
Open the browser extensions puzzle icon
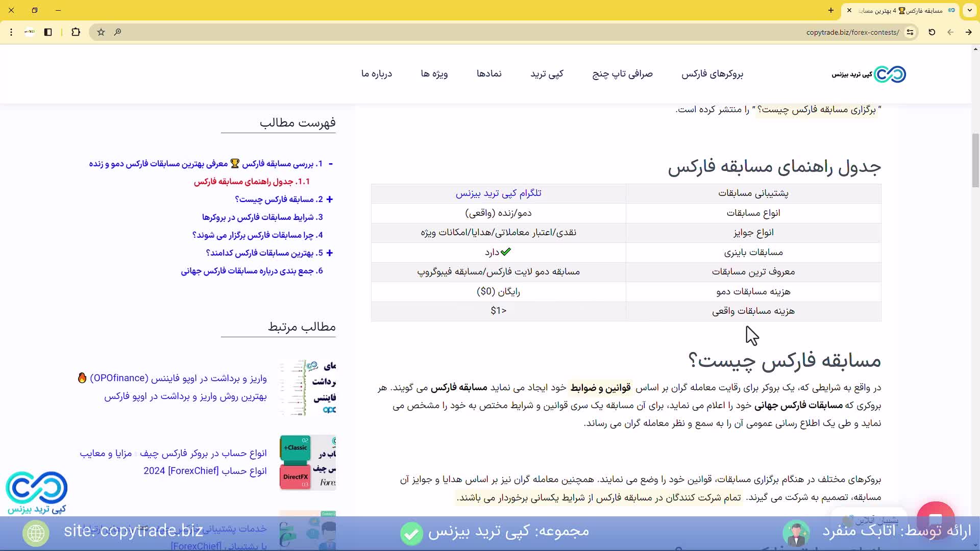tap(76, 32)
